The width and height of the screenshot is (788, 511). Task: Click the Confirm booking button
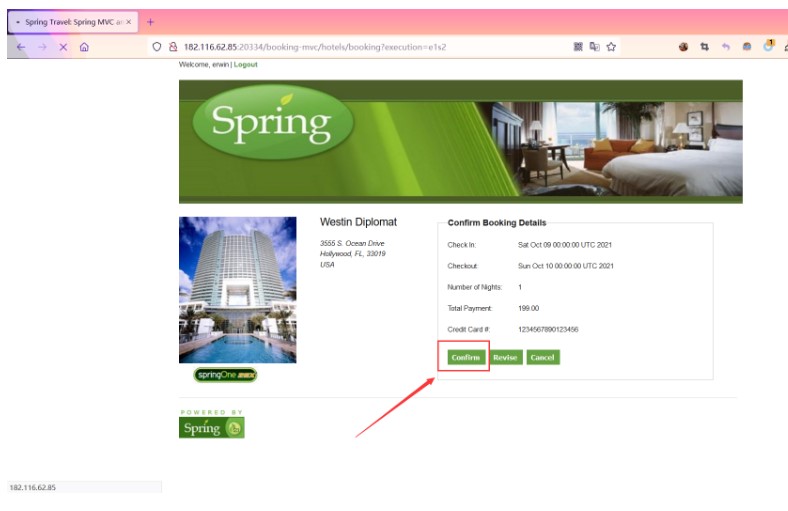point(465,357)
